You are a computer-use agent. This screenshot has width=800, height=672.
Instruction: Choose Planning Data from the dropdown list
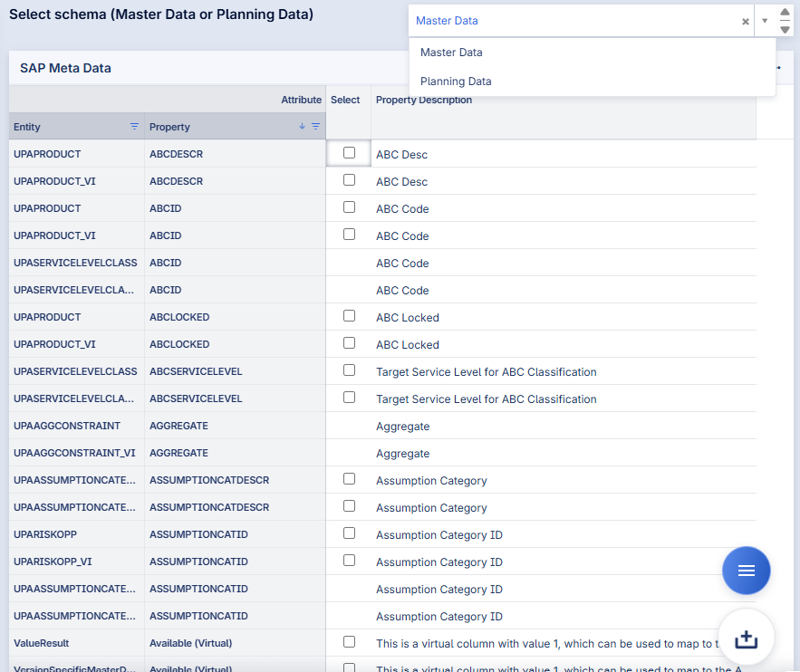coord(456,82)
